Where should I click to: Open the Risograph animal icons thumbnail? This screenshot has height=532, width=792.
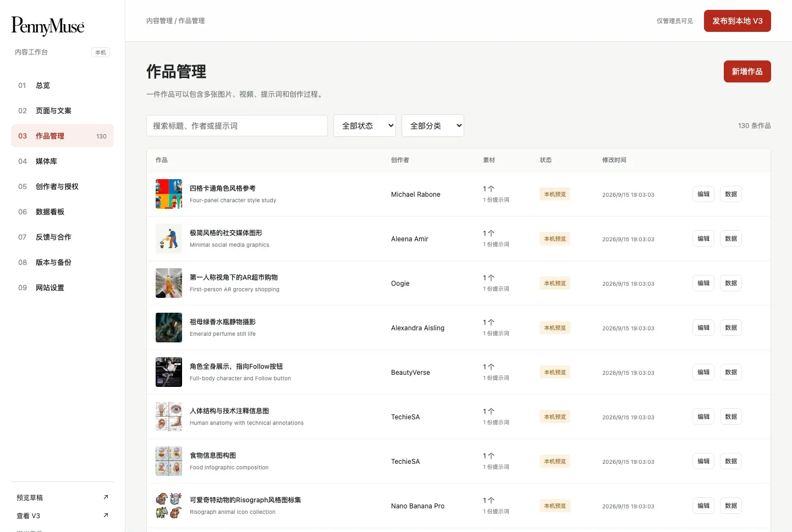[169, 506]
